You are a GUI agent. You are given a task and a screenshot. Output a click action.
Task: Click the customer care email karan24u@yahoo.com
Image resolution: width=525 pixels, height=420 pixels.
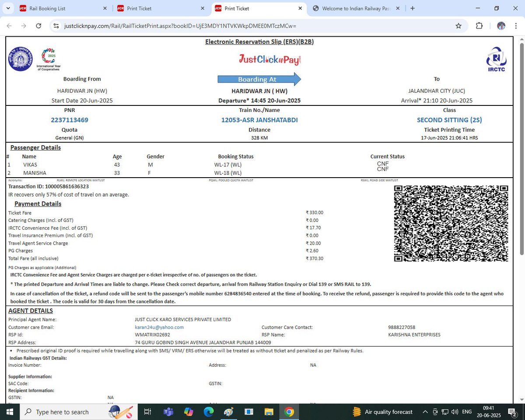pos(159,327)
